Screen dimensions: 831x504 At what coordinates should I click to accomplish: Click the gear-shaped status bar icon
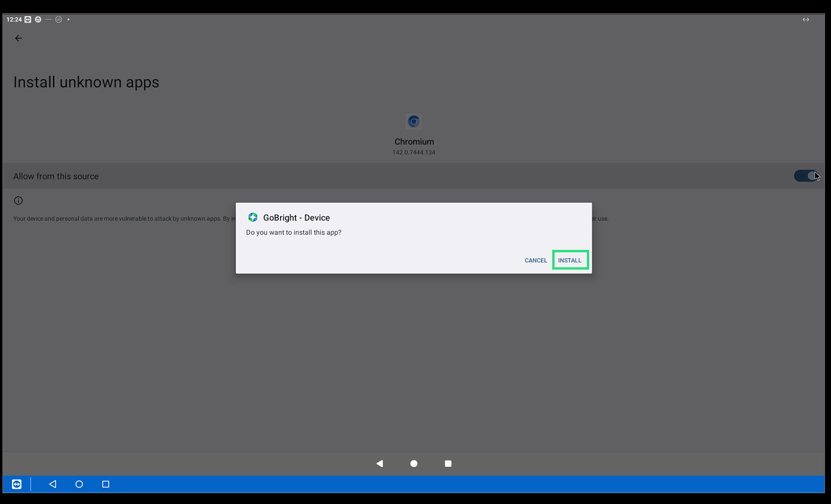click(38, 20)
